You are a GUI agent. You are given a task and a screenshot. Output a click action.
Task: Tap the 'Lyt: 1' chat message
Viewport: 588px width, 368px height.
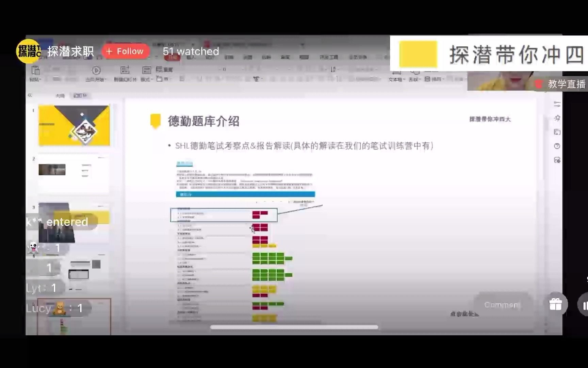pyautogui.click(x=45, y=288)
